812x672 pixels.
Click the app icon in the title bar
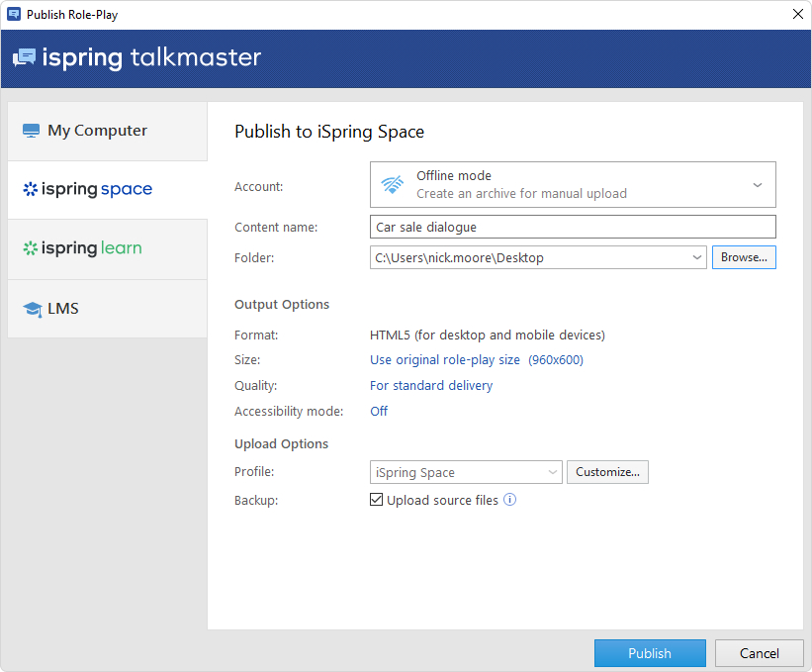point(14,14)
